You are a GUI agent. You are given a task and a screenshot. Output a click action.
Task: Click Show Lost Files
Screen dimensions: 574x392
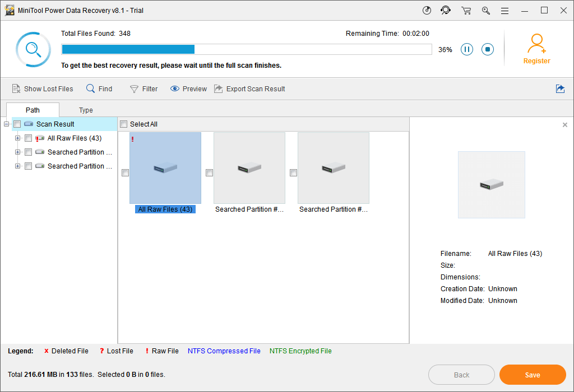tap(43, 89)
